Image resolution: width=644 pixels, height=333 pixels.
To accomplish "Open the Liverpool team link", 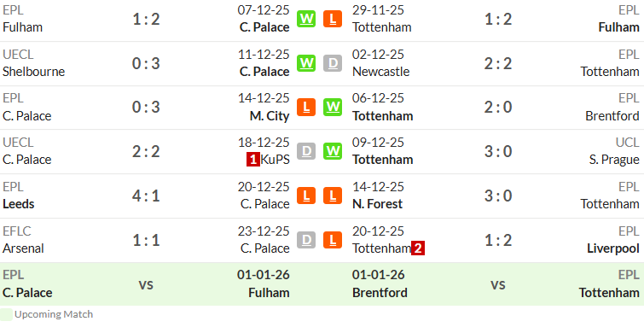I will (613, 248).
